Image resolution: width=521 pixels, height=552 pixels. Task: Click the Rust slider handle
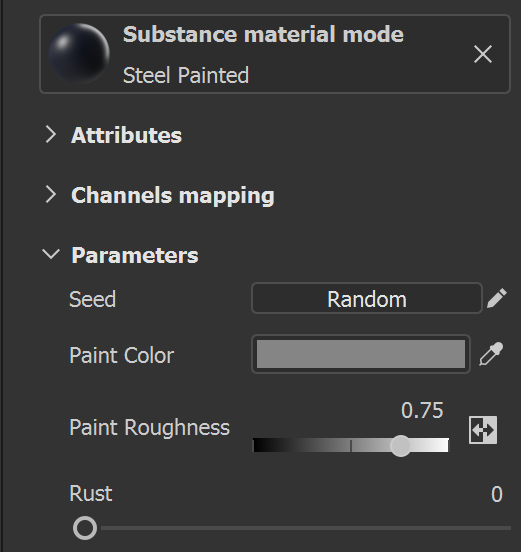(x=85, y=528)
